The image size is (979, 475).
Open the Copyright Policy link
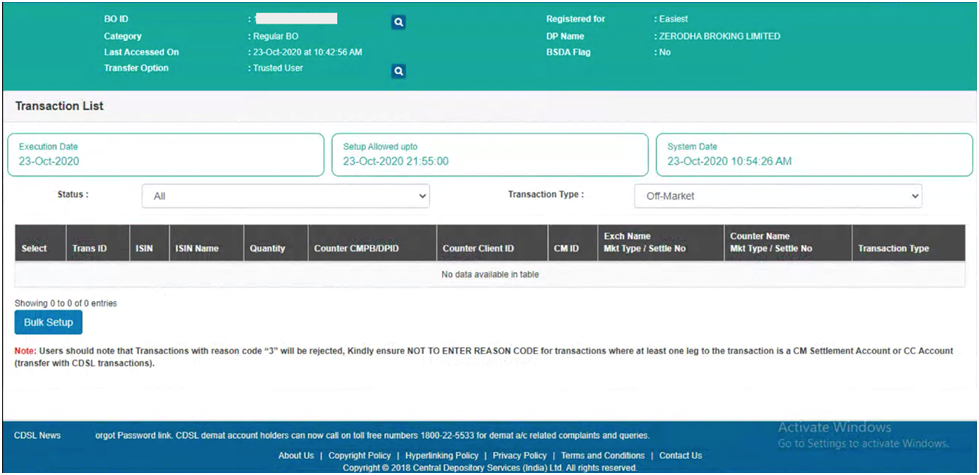pyautogui.click(x=360, y=456)
